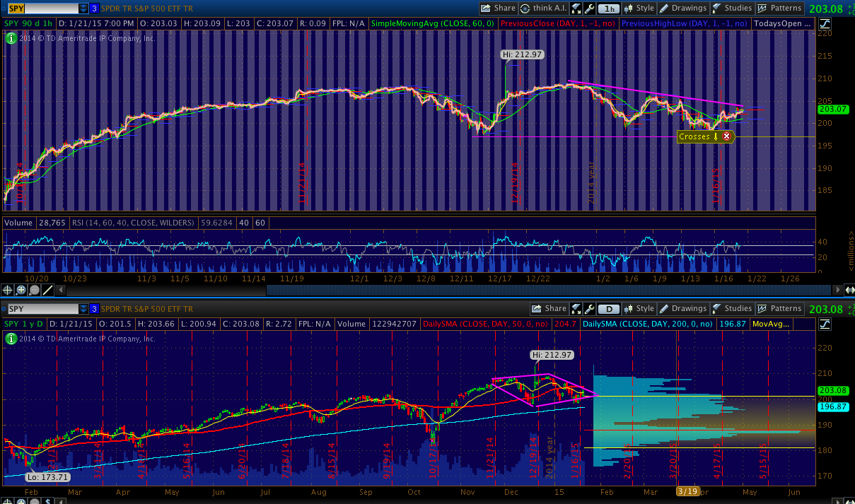This screenshot has width=855, height=504.
Task: Click the zoom out magnifier on upper chart
Action: pyautogui.click(x=34, y=290)
